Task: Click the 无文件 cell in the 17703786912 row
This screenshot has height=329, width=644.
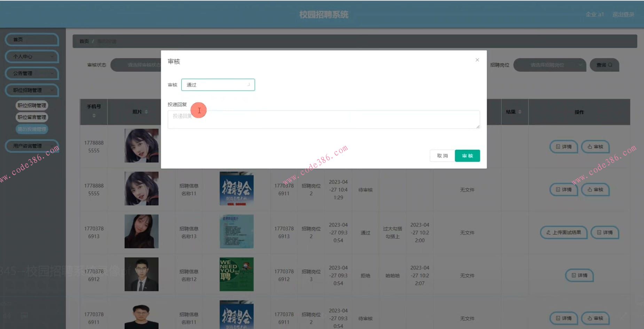Action: click(467, 275)
